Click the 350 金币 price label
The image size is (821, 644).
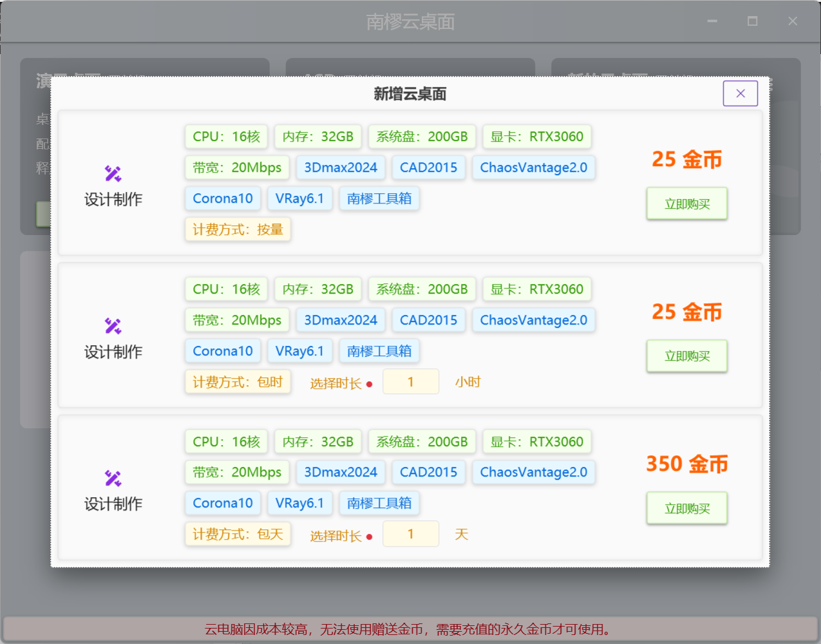tap(686, 464)
